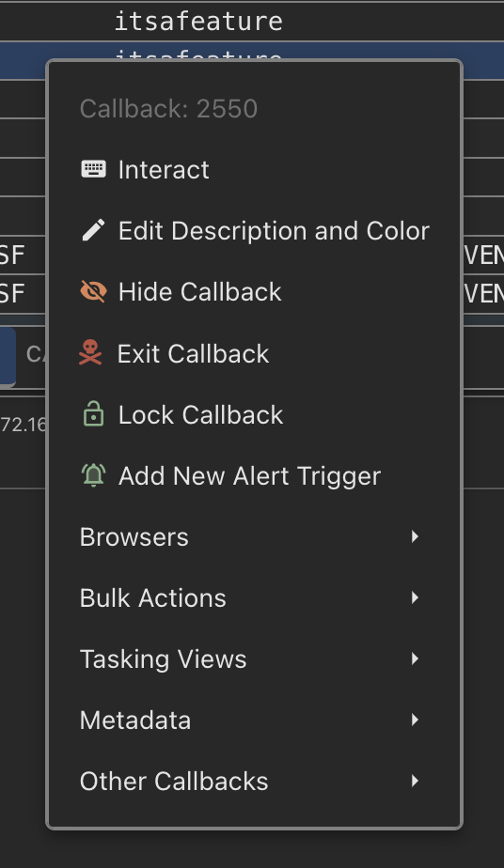Choose Exit Callback from the menu
504x868 pixels.
(x=193, y=353)
